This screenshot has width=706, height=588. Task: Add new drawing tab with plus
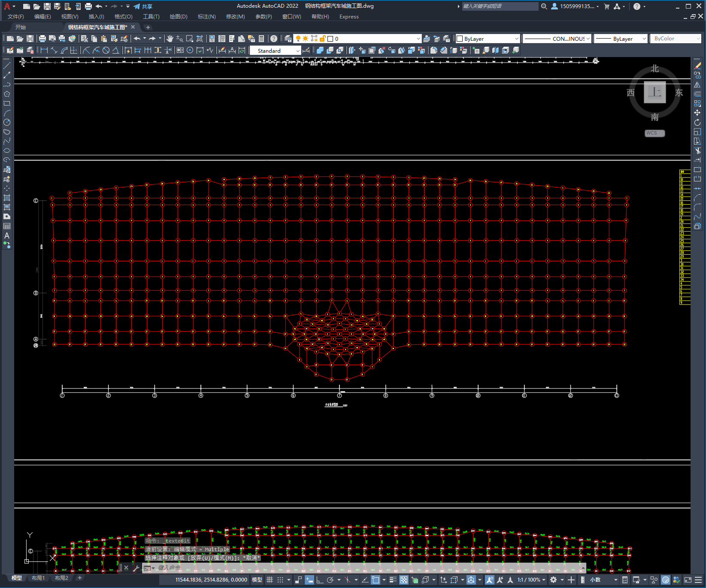pyautogui.click(x=148, y=27)
